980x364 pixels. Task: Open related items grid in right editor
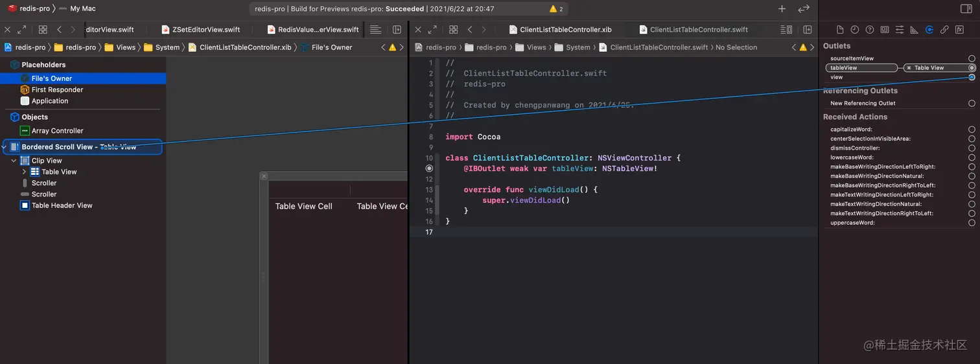pyautogui.click(x=454, y=30)
